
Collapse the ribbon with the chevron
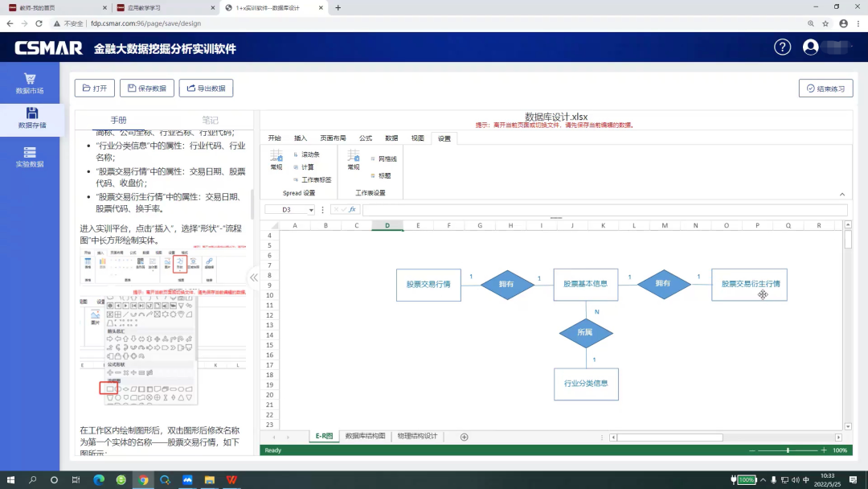(842, 195)
